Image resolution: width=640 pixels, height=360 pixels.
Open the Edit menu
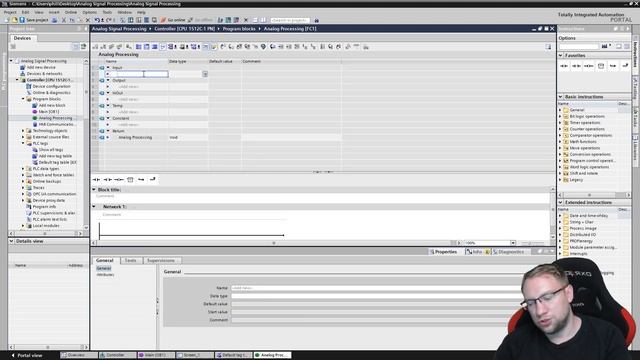(25, 12)
